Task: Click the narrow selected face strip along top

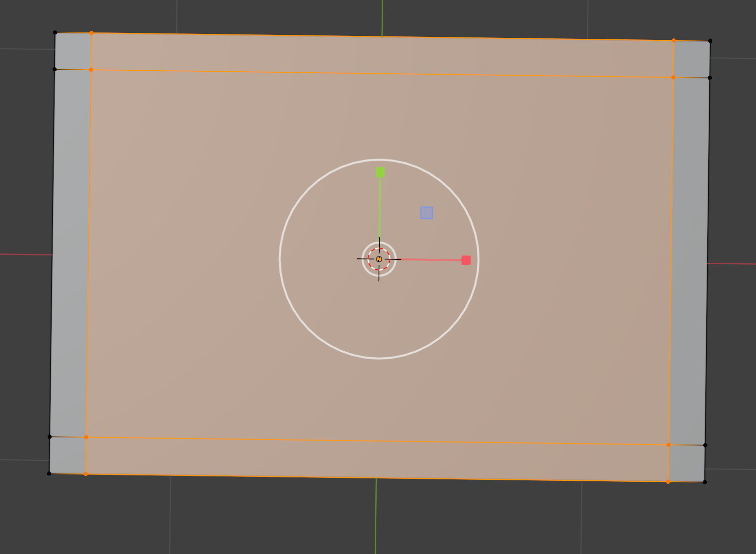Action: click(x=382, y=55)
